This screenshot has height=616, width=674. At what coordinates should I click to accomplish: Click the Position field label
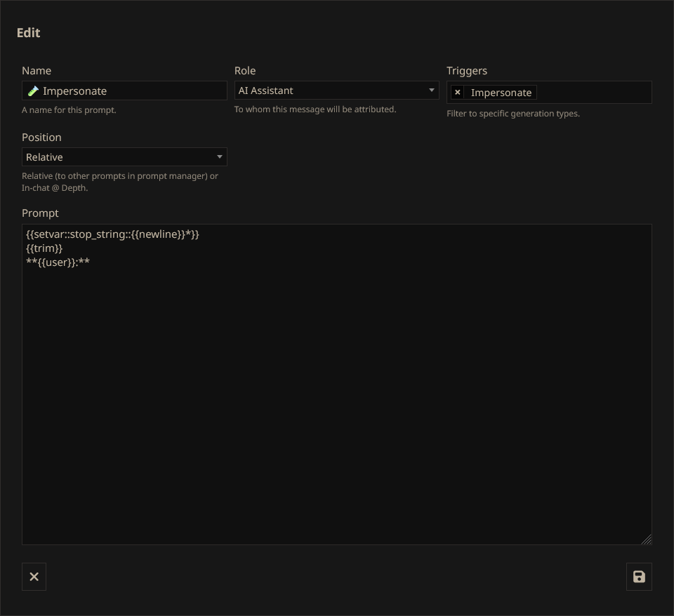[41, 138]
